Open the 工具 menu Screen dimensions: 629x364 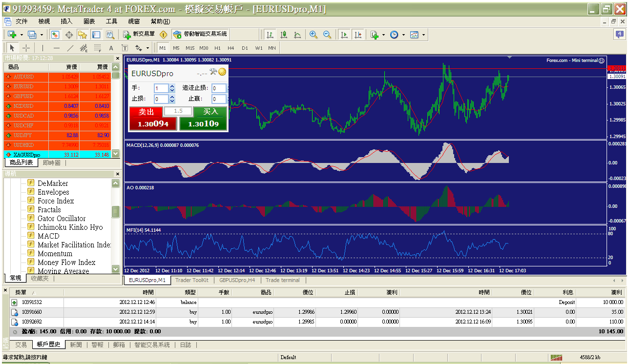click(x=111, y=21)
